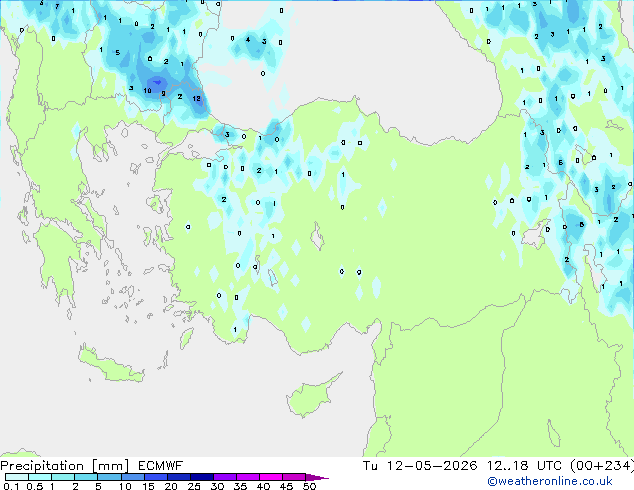This screenshot has height=490, width=634.
Task: Click the 1–2 mm legend color swatch
Action: pyautogui.click(x=63, y=477)
